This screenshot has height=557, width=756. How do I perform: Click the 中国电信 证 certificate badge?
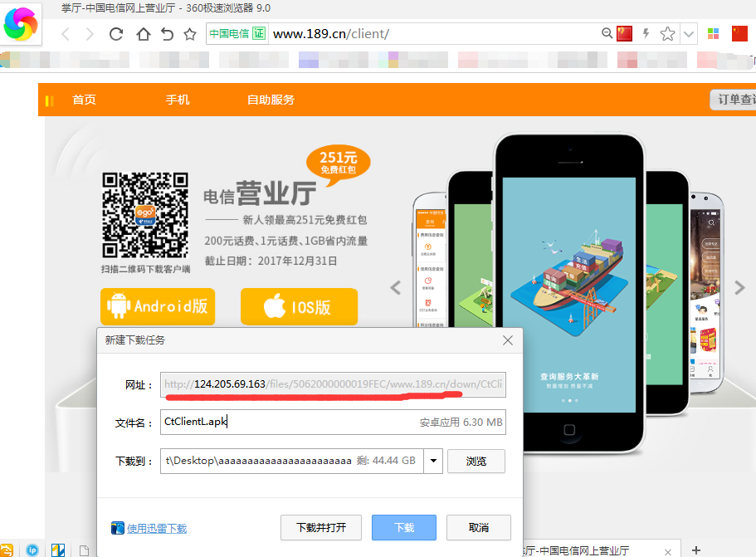(x=237, y=34)
